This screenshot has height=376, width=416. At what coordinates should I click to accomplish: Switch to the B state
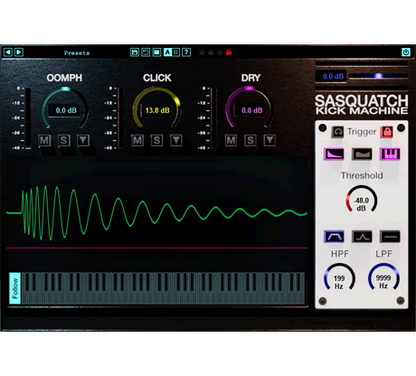(176, 52)
